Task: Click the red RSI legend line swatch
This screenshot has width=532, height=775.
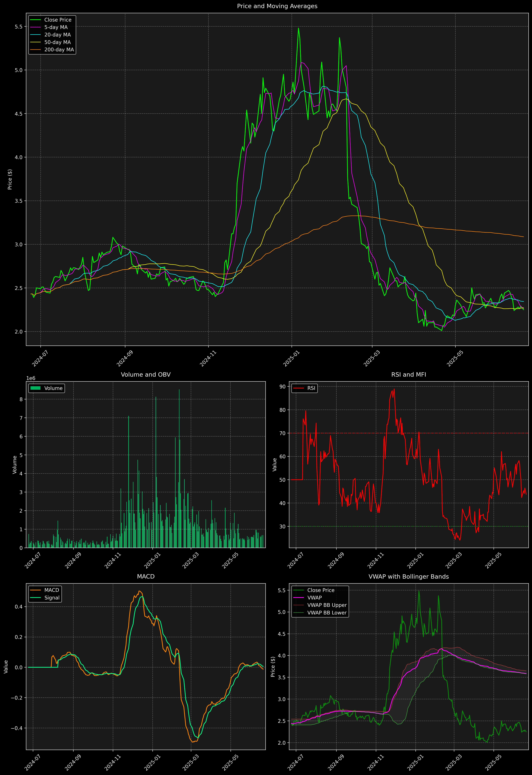Action: coord(298,388)
